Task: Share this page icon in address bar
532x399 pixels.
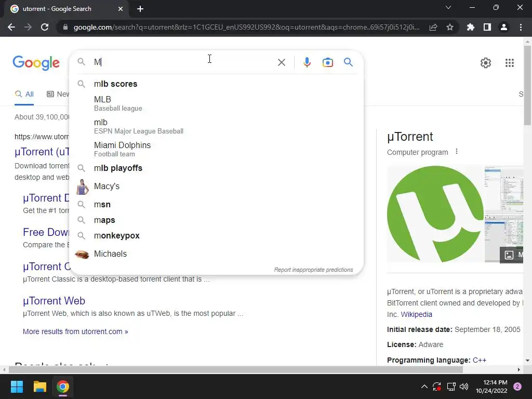Action: pos(433,27)
